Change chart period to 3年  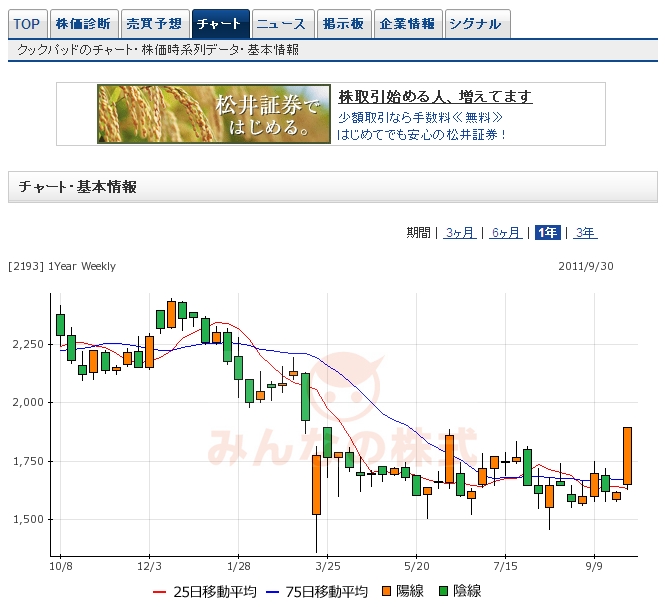(x=585, y=233)
